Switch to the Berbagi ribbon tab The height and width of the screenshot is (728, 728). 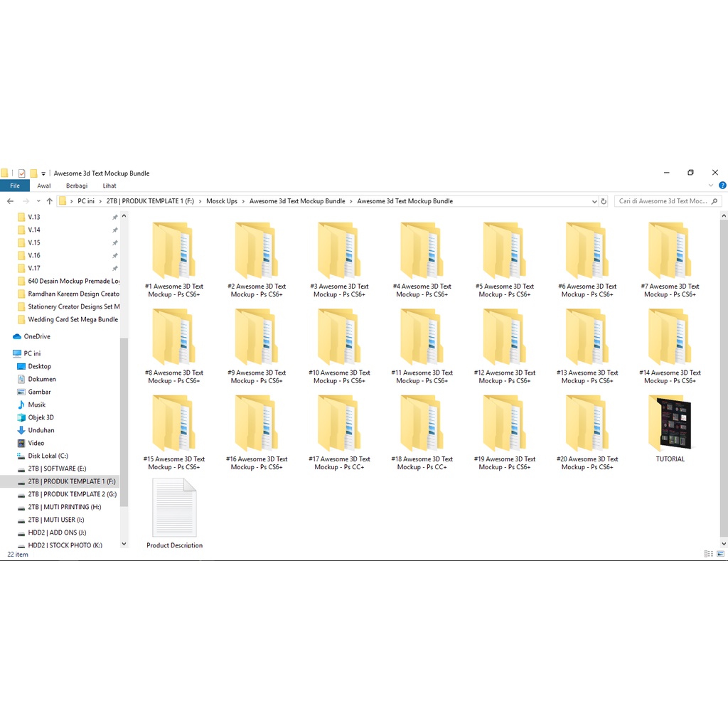click(x=77, y=186)
